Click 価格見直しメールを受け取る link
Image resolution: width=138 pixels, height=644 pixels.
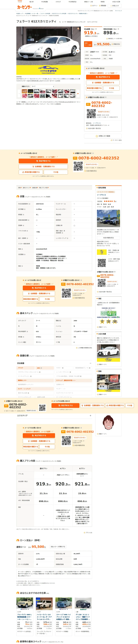tap(114, 39)
